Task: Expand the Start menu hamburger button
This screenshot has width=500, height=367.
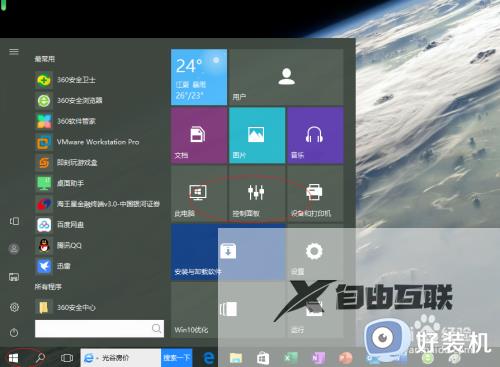Action: [x=14, y=51]
